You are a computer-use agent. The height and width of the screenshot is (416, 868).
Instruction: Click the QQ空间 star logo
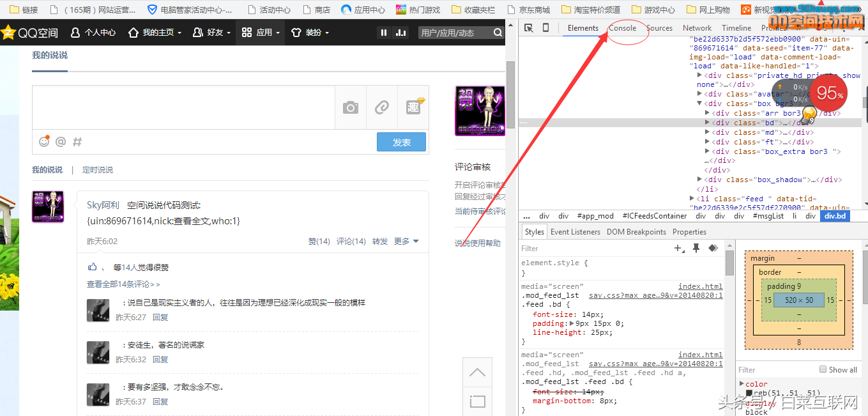point(8,32)
